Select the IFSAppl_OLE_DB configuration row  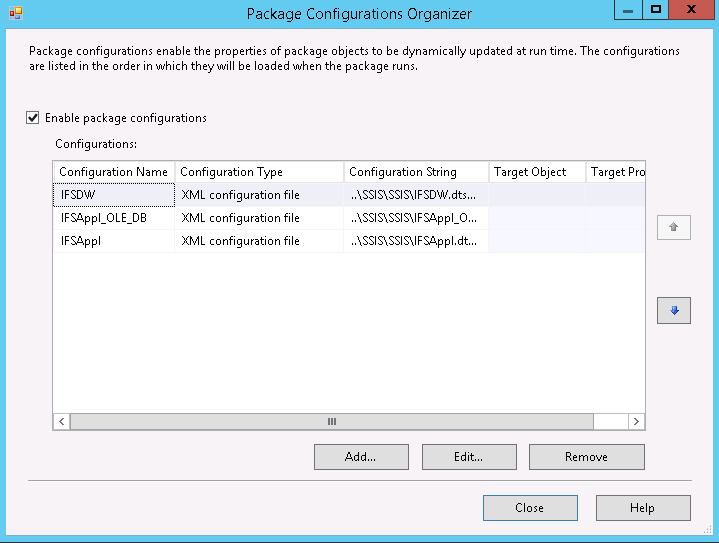tap(113, 218)
